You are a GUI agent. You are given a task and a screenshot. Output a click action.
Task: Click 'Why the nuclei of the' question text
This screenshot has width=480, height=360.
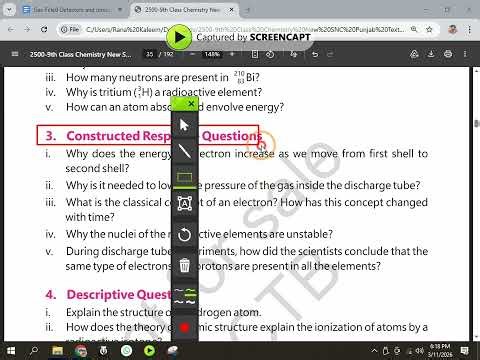116,234
